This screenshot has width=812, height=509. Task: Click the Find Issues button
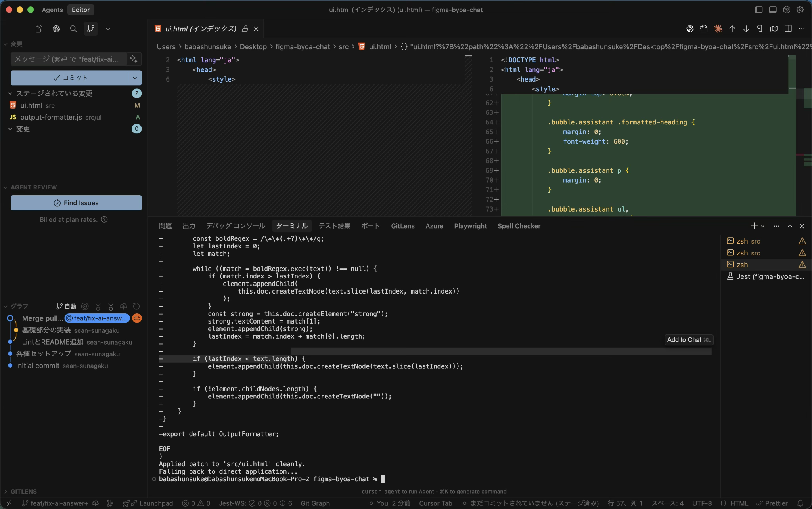coord(76,203)
